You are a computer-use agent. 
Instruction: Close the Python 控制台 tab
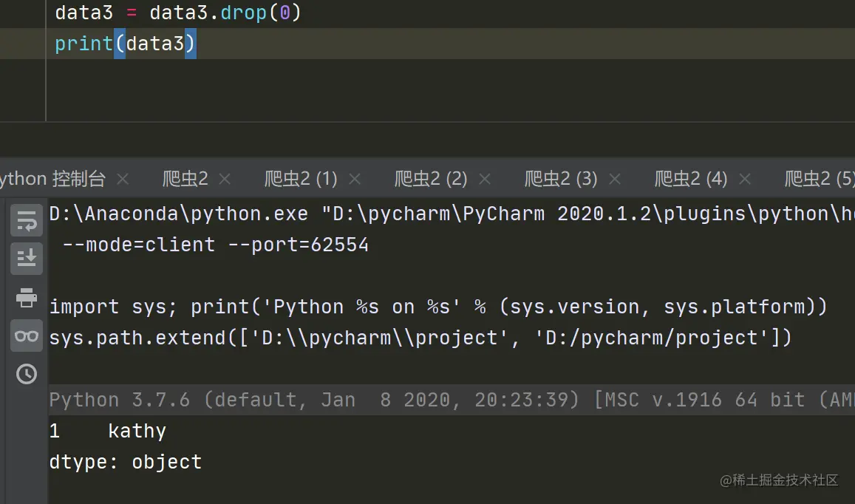coord(123,179)
